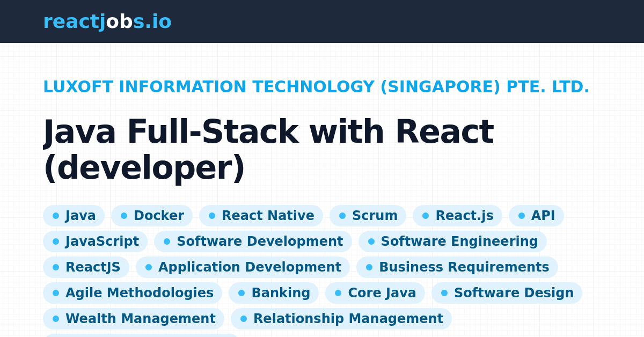The image size is (644, 337).
Task: Open the Relationship Management tag
Action: click(x=341, y=319)
